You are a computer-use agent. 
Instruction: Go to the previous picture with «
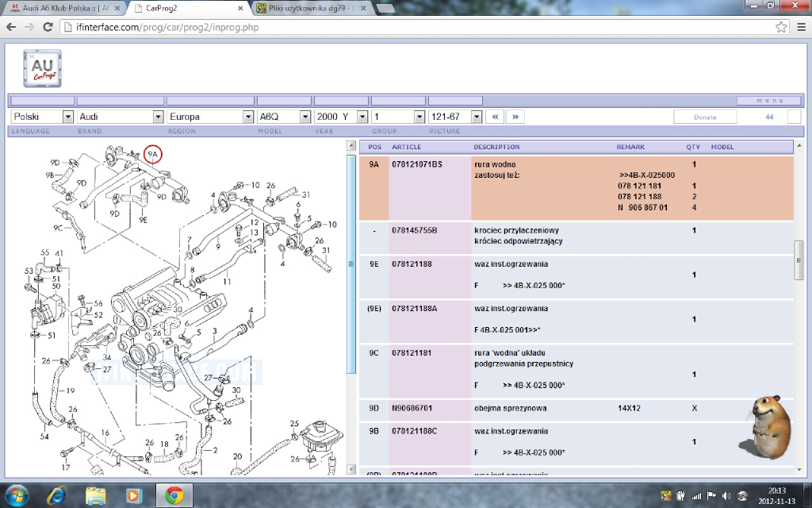point(495,117)
